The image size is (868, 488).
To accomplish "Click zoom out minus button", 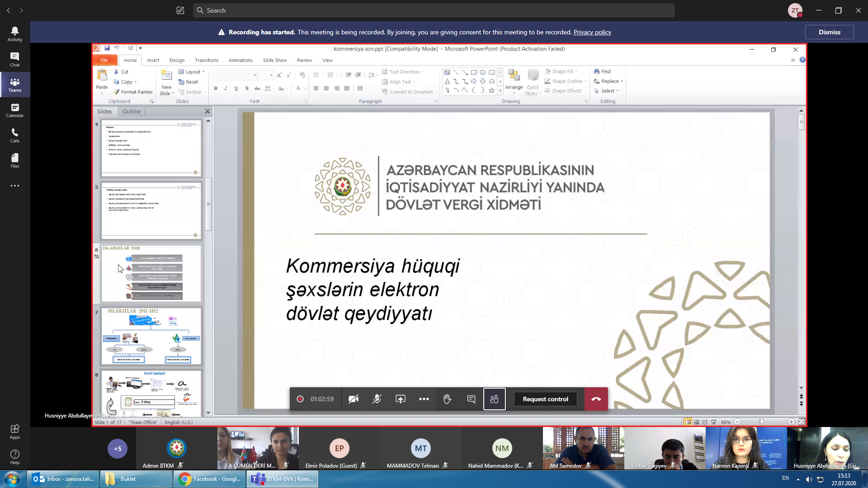I will click(737, 422).
